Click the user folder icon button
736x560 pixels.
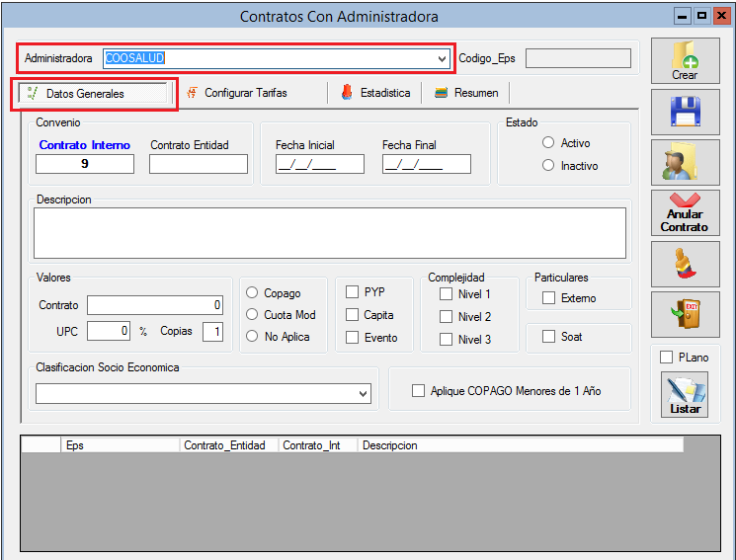(685, 162)
